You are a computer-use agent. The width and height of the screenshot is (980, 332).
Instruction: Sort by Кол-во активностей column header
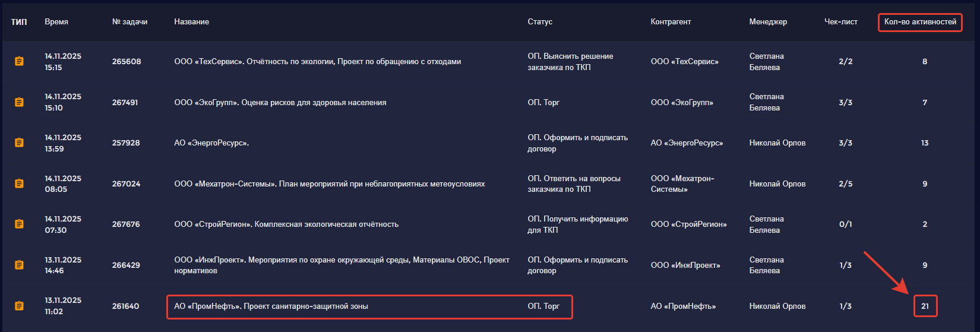coord(920,22)
